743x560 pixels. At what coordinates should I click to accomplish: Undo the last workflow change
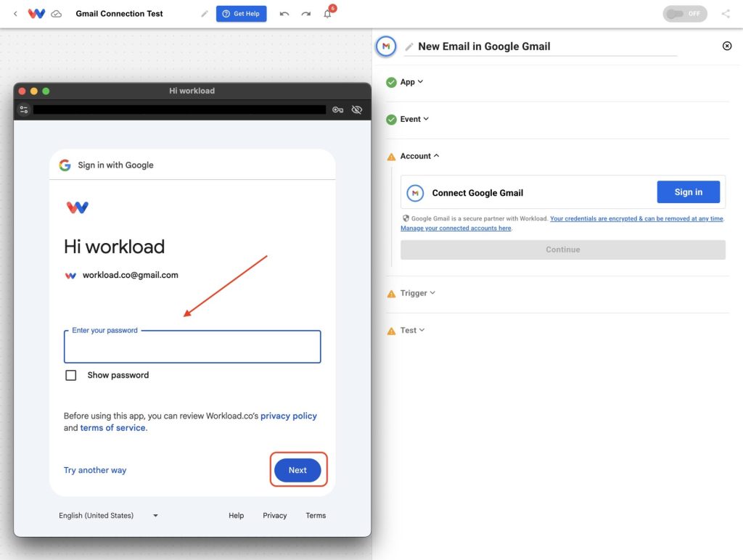[284, 14]
